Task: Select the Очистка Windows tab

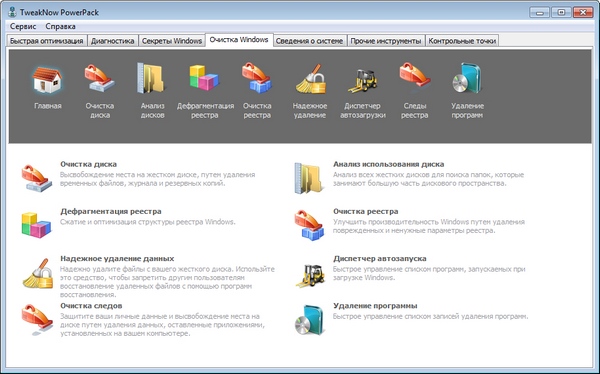Action: 239,40
